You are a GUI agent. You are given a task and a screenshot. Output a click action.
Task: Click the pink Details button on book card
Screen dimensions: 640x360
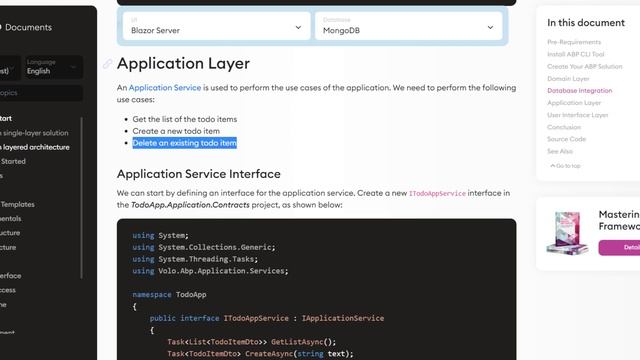pos(620,247)
